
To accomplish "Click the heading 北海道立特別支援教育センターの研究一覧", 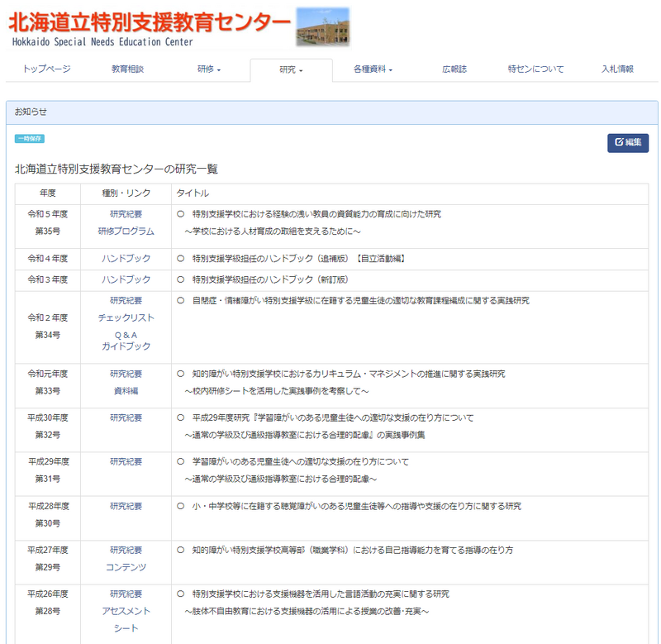I will point(117,169).
